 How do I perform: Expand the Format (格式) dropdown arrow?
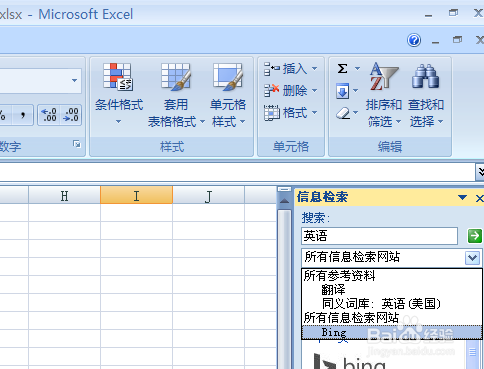[314, 113]
